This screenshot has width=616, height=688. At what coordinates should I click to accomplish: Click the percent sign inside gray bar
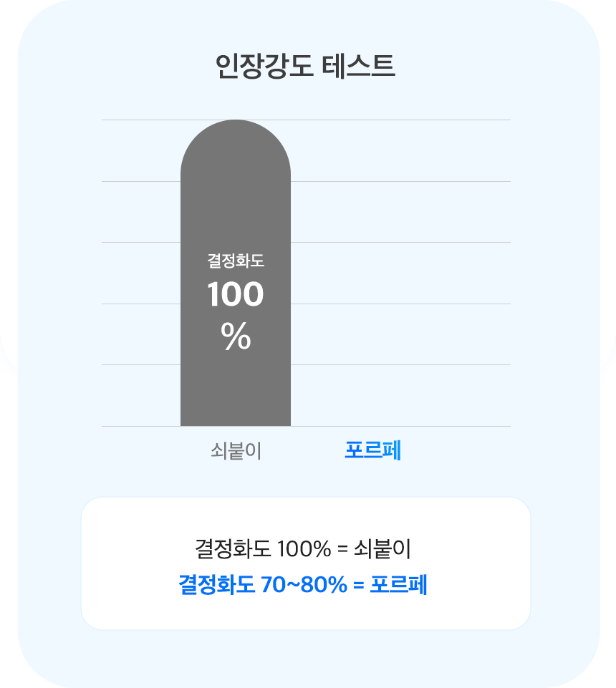coord(236,336)
